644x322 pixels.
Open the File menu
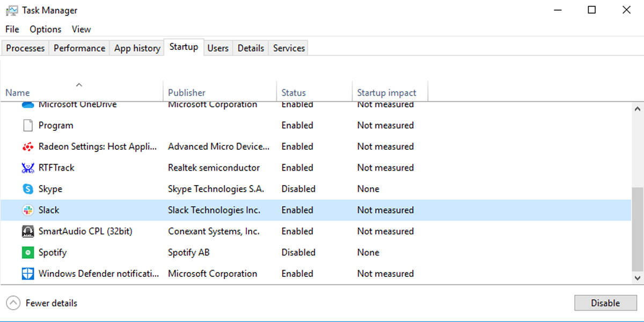click(x=12, y=30)
